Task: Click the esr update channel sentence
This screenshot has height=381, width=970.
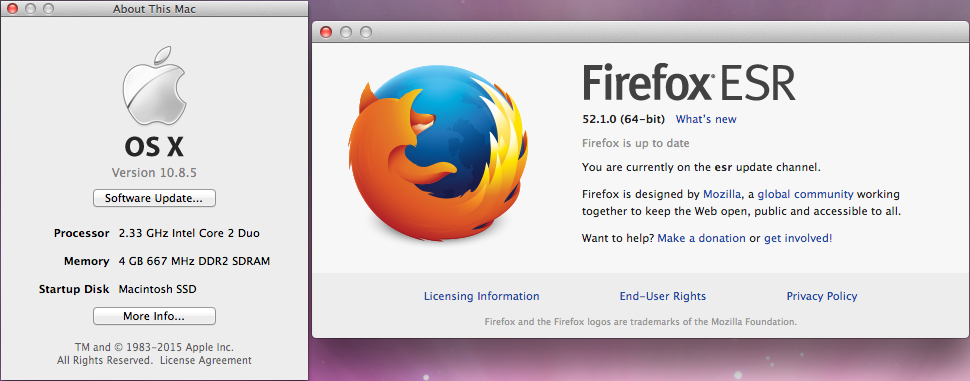Action: (x=701, y=167)
